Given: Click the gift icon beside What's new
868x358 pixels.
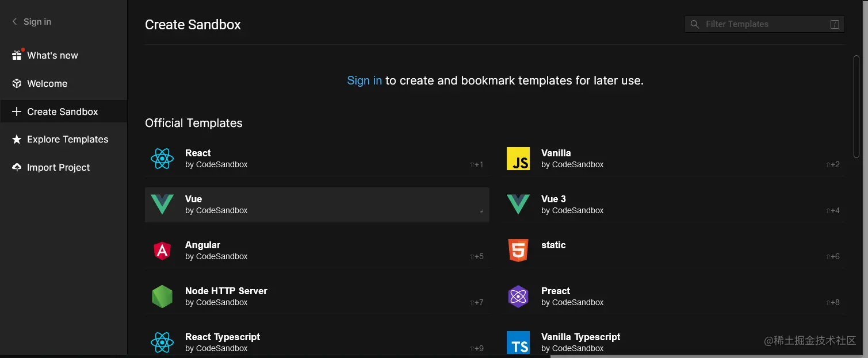Looking at the screenshot, I should coord(17,55).
